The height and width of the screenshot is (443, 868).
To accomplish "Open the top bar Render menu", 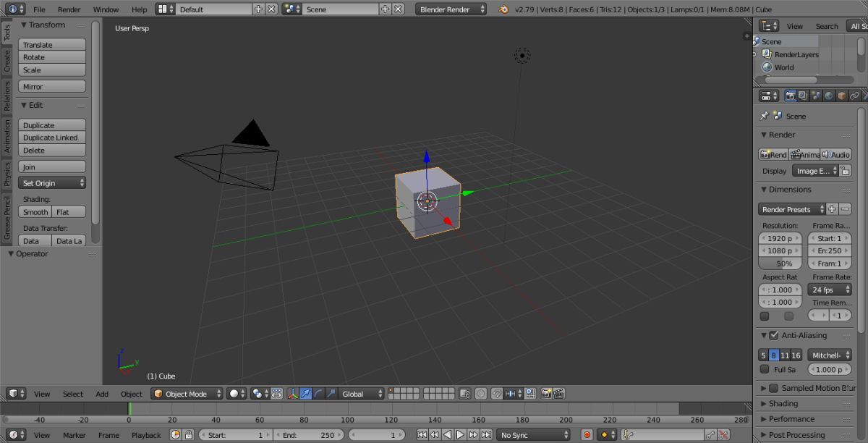I will click(x=69, y=9).
